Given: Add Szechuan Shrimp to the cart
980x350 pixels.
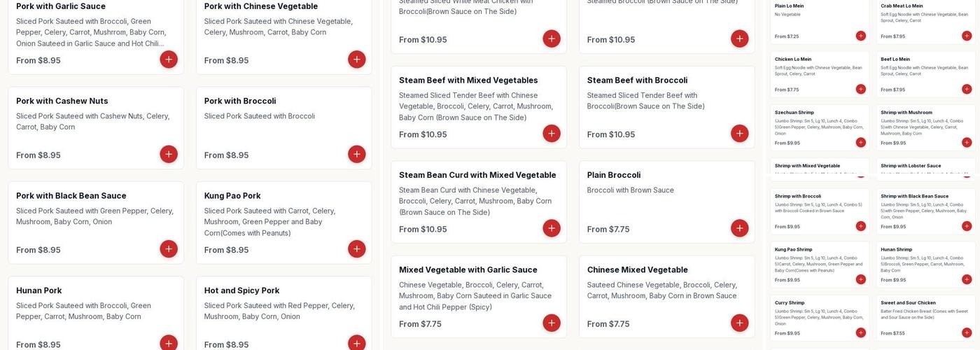Looking at the screenshot, I should coord(861,142).
